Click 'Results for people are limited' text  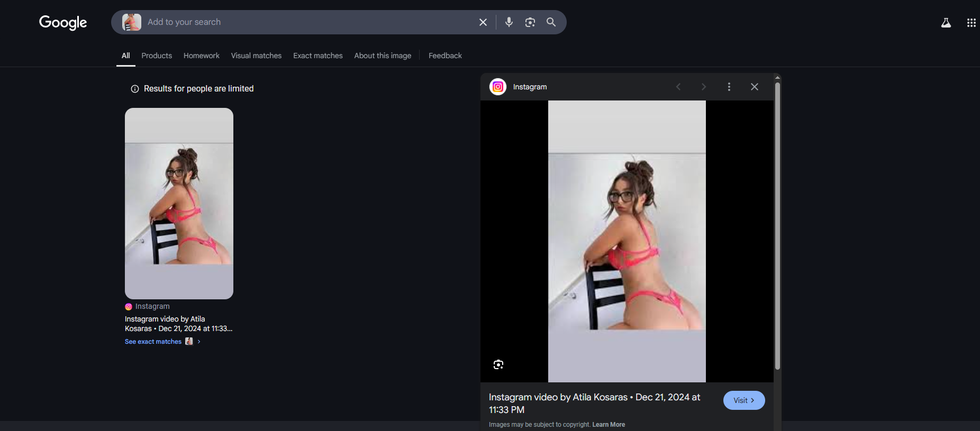199,89
